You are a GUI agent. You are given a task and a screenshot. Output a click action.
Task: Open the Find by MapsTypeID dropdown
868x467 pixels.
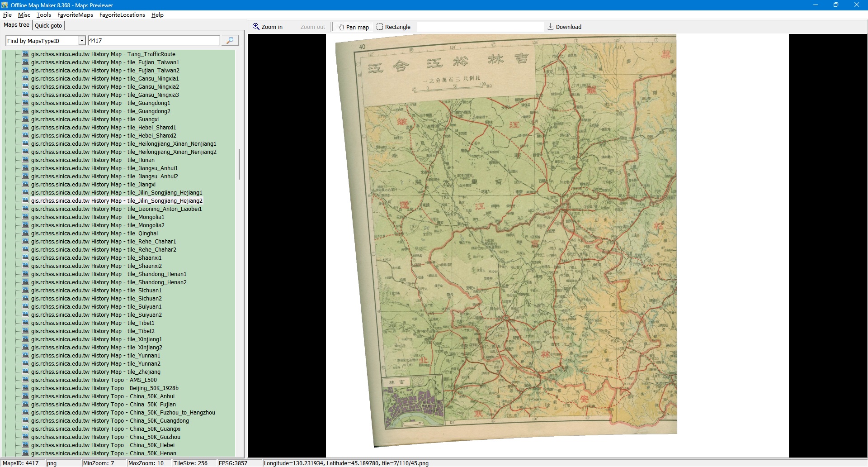coord(82,41)
